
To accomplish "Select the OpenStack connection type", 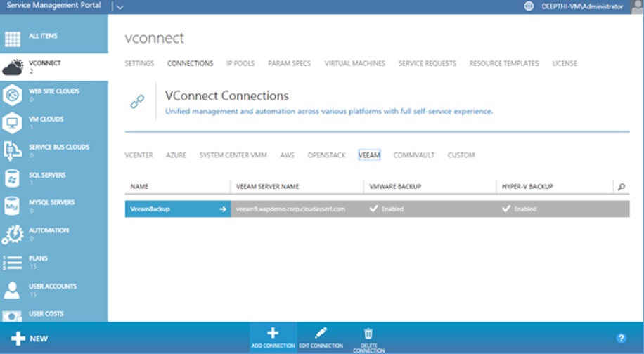I will pos(326,155).
